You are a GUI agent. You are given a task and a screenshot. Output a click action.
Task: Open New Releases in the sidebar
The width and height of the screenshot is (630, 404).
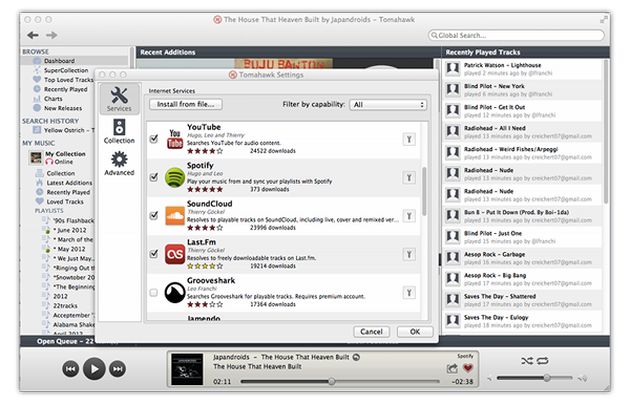click(63, 108)
